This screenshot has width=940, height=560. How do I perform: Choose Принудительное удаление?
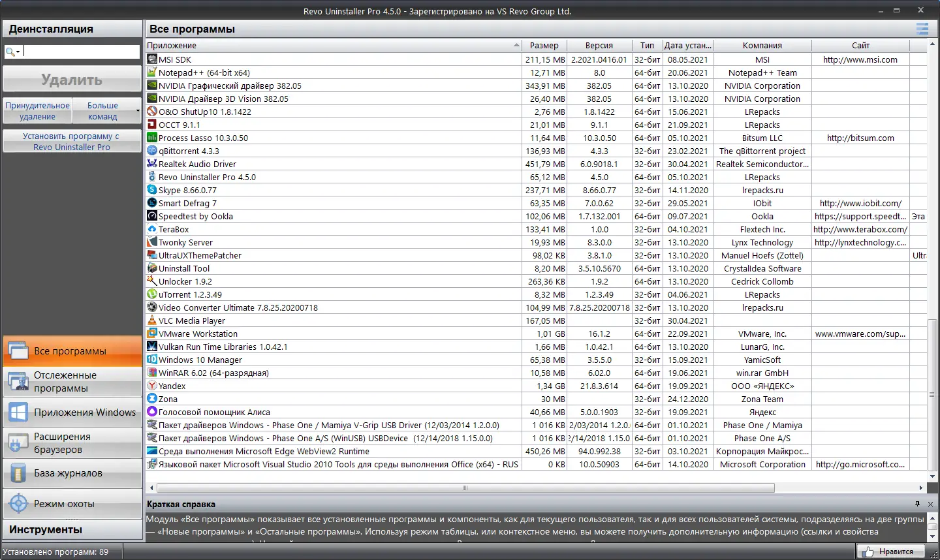tap(37, 111)
